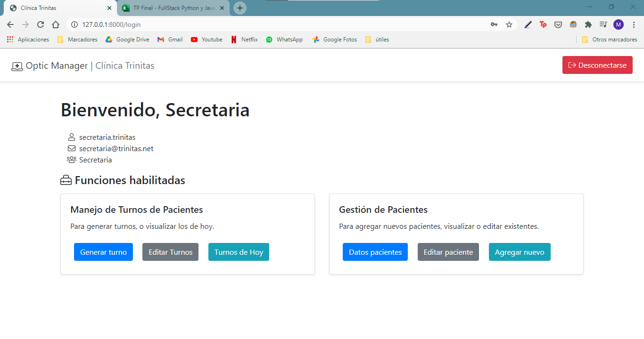Screen dimensions: 644x339
Task: Go to the browser home page icon
Action: point(56,24)
